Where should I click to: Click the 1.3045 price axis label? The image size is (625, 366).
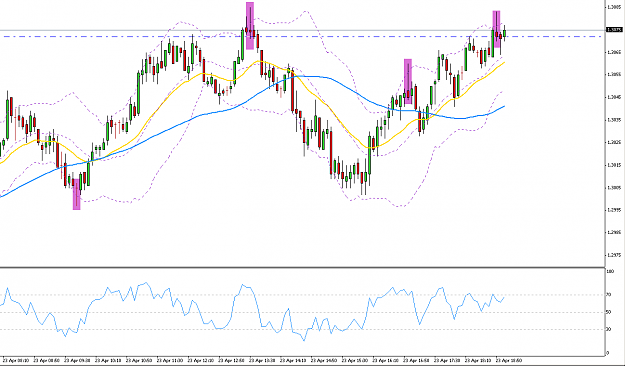(x=613, y=97)
